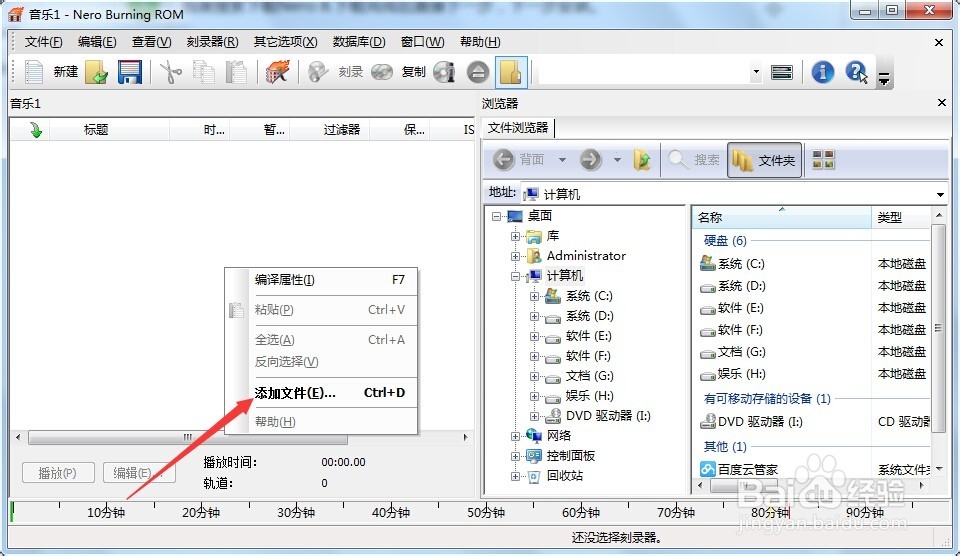This screenshot has height=556, width=960.
Task: Toggle the 文件夹 folders button
Action: coord(764,160)
